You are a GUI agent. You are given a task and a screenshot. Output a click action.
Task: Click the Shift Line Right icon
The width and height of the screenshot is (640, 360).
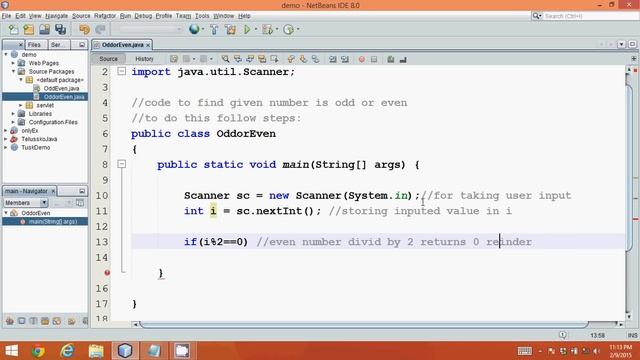click(x=345, y=59)
